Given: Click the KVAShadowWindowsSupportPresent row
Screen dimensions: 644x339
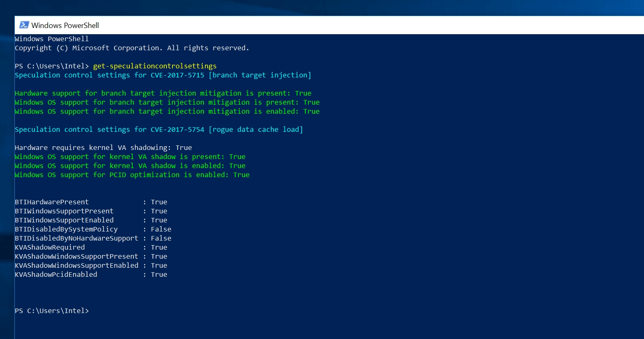Looking at the screenshot, I should click(91, 257).
